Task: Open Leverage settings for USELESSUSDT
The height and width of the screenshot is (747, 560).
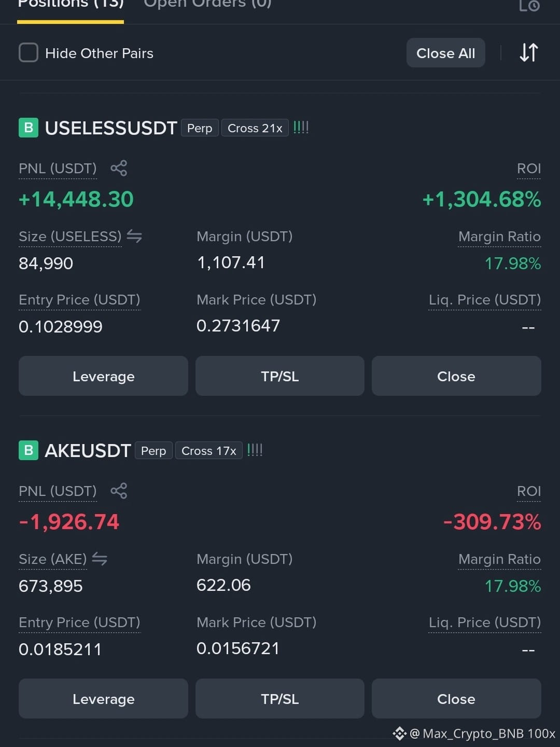Action: pos(103,376)
